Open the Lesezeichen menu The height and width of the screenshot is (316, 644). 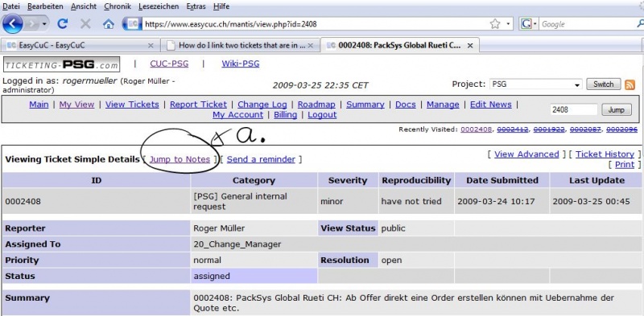159,6
